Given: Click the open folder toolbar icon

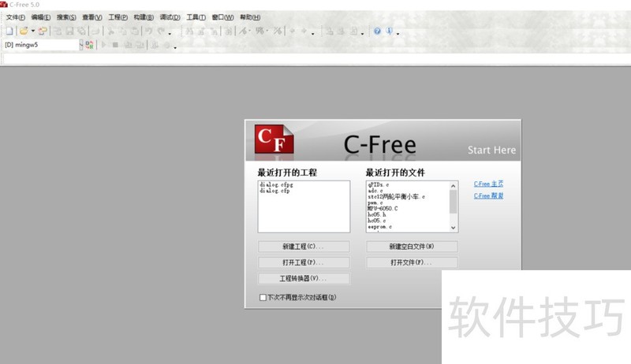Looking at the screenshot, I should [x=24, y=31].
